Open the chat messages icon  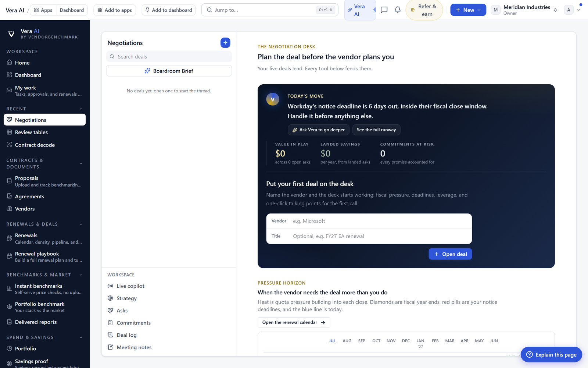(x=384, y=10)
